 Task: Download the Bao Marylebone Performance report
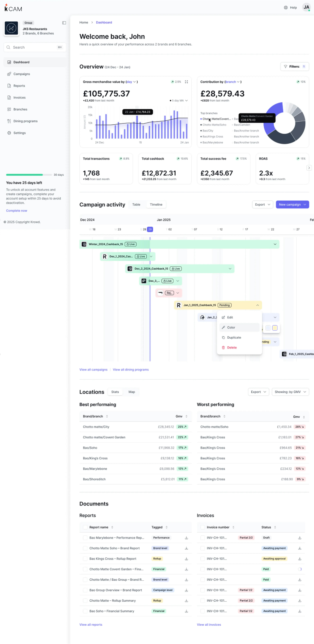click(186, 538)
